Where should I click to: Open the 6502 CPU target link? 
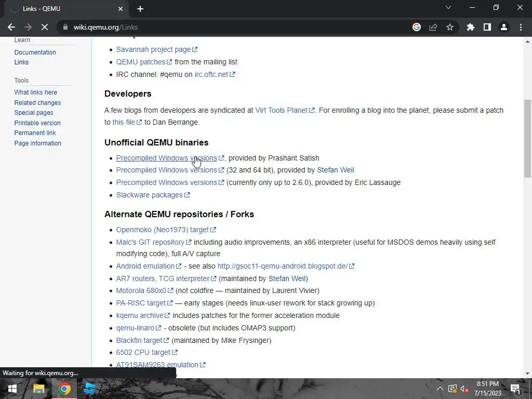click(x=147, y=353)
